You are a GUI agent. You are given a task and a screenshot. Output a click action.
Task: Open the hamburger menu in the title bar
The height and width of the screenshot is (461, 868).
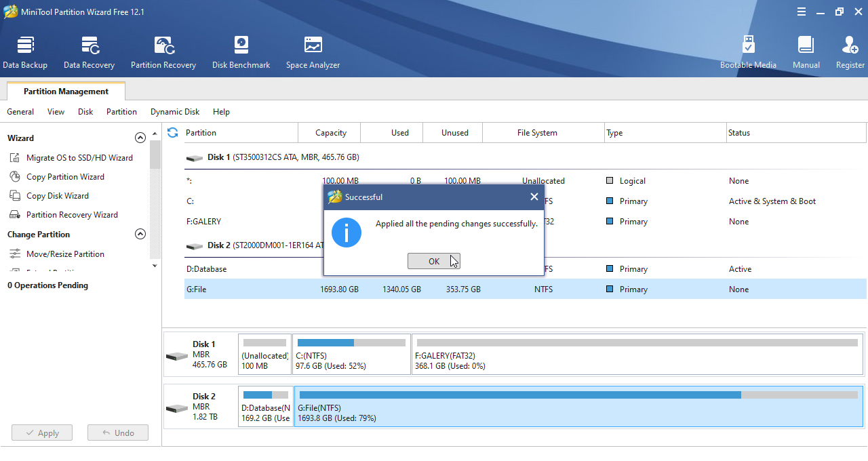pyautogui.click(x=802, y=12)
